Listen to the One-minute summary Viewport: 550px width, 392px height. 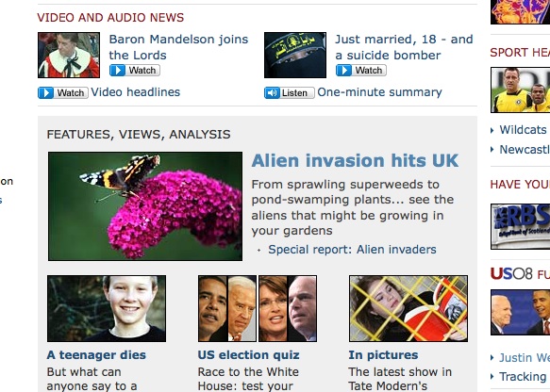(x=289, y=93)
